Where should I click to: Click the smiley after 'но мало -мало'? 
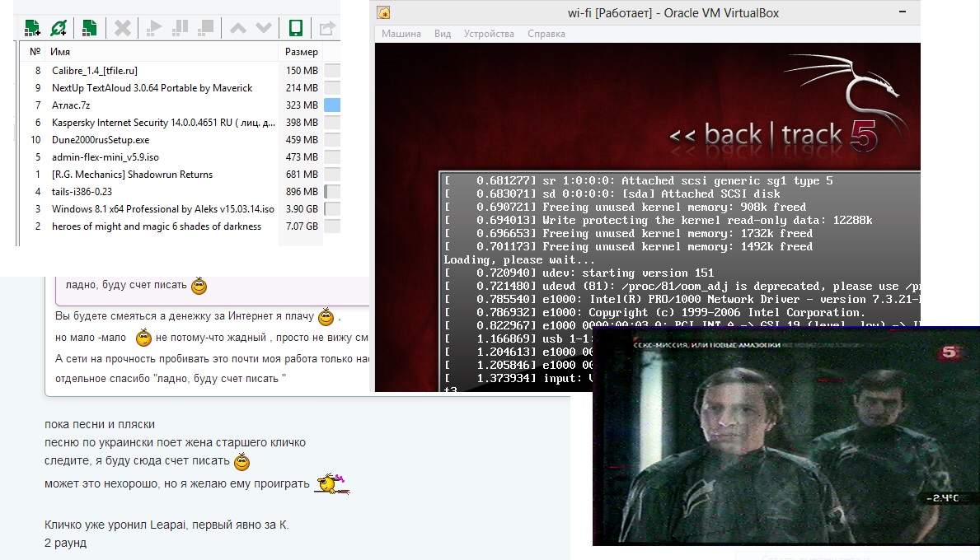143,338
